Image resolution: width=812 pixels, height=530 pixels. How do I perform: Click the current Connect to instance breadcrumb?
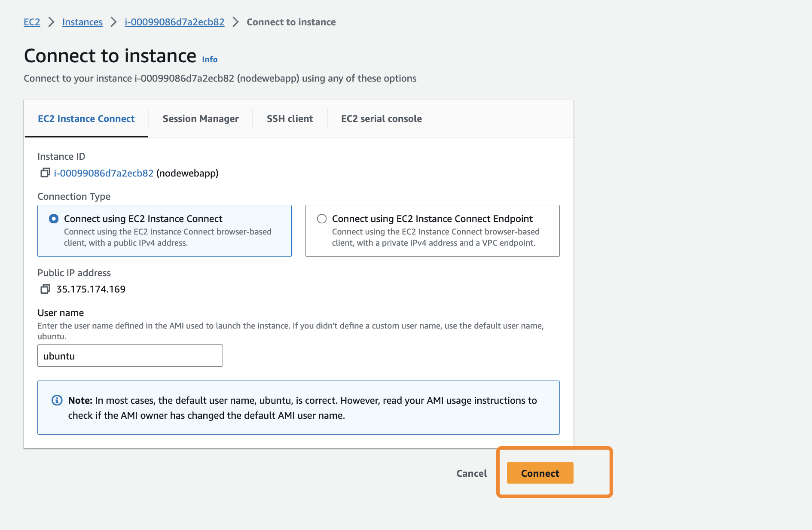291,22
